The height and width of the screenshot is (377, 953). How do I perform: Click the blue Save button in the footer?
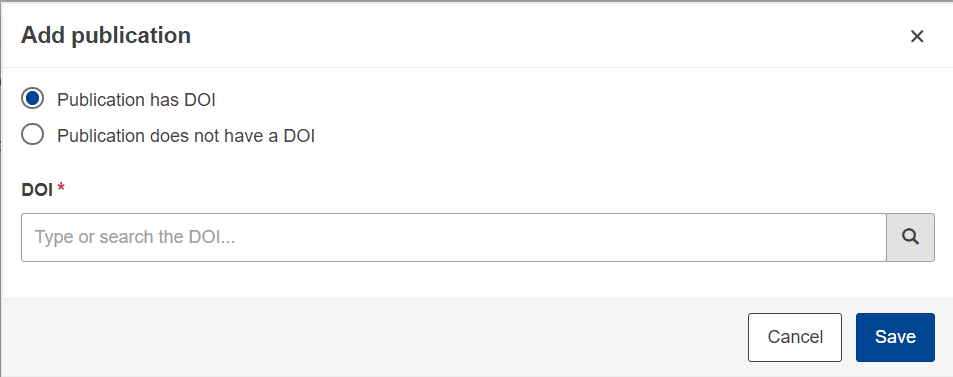tap(895, 337)
